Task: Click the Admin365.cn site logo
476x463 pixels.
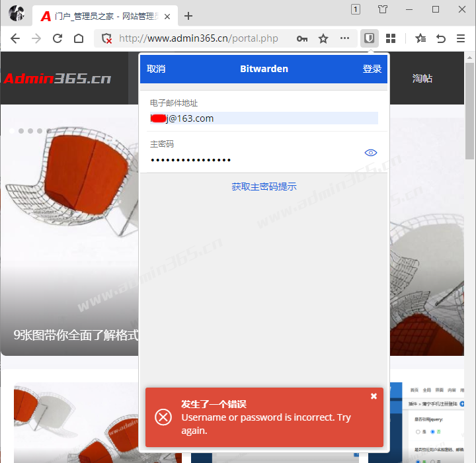Action: point(58,79)
